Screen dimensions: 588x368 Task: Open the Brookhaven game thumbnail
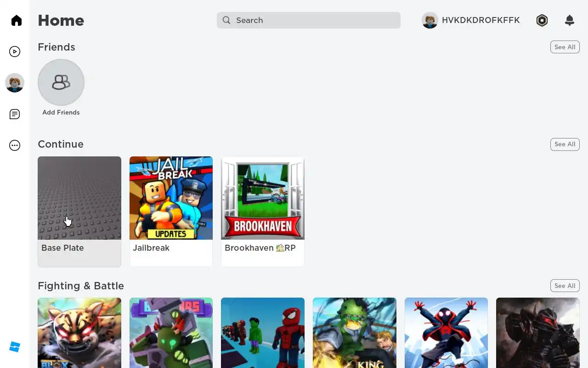tap(263, 198)
